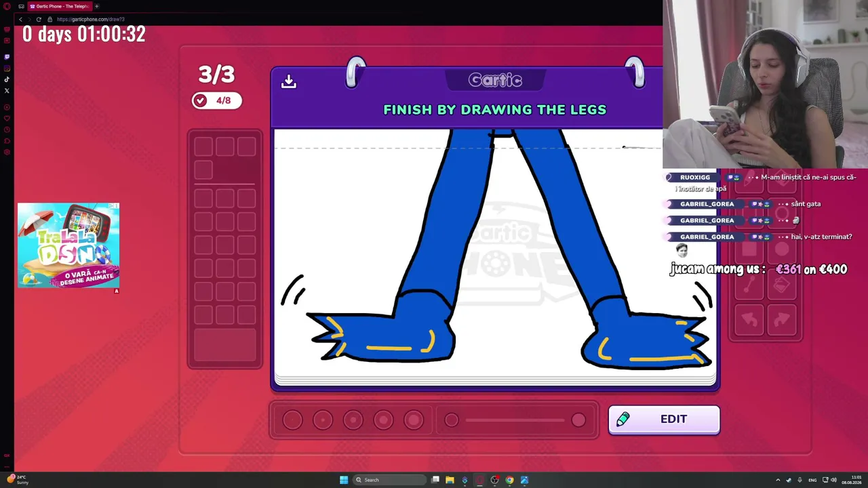Open TikTok from the browser sidebar
868x488 pixels.
click(x=7, y=79)
